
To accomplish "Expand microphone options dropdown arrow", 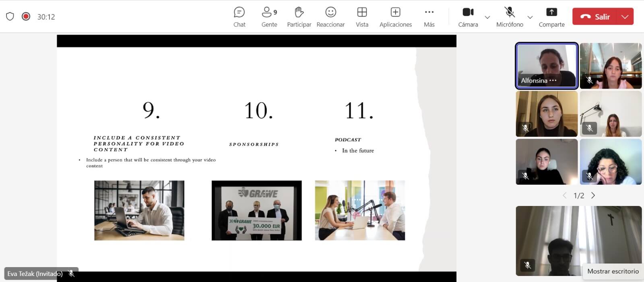I will click(530, 17).
